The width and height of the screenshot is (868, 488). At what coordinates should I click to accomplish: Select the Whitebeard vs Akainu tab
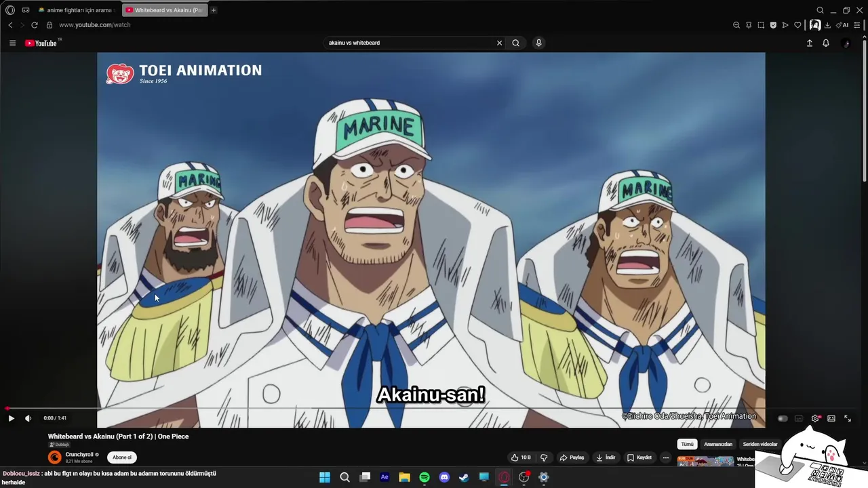click(164, 10)
